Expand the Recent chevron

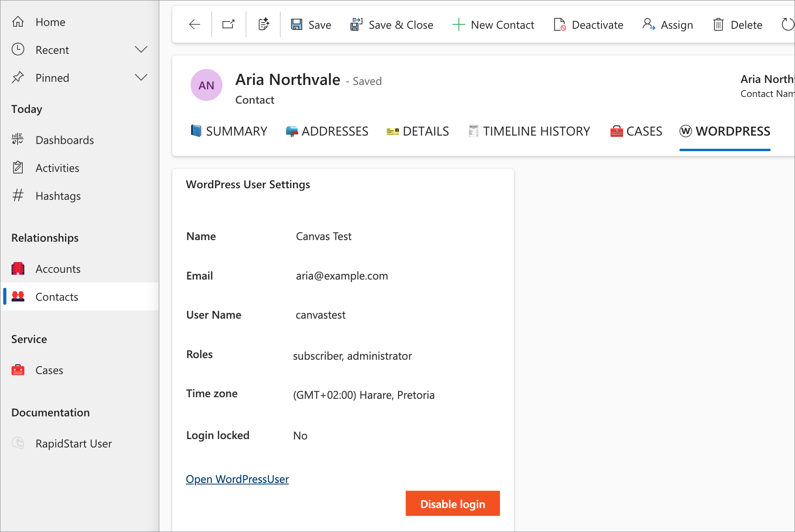tap(141, 49)
